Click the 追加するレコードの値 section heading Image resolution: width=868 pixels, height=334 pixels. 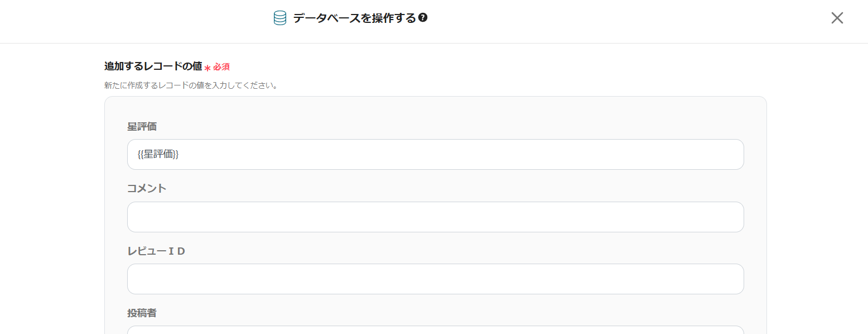click(153, 66)
